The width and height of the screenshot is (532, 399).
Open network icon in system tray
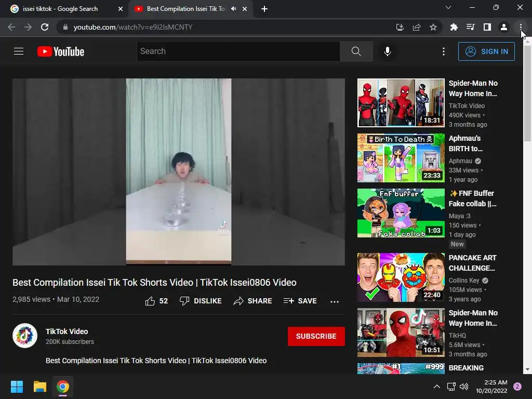tap(451, 387)
